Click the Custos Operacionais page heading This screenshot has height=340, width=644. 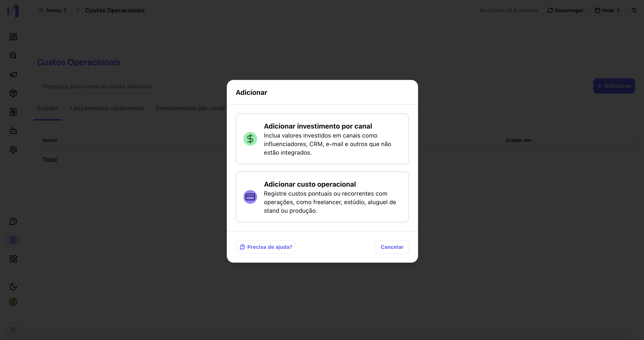point(79,62)
